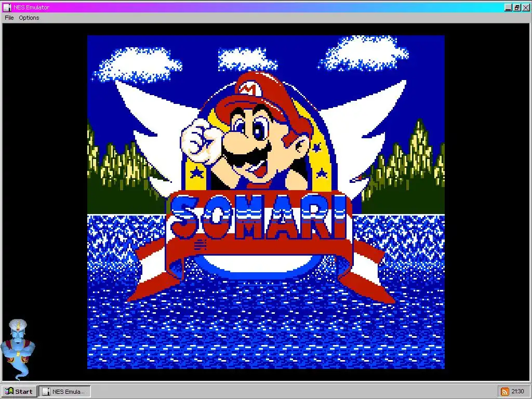The height and width of the screenshot is (399, 532).
Task: Open the File menu
Action: click(9, 18)
